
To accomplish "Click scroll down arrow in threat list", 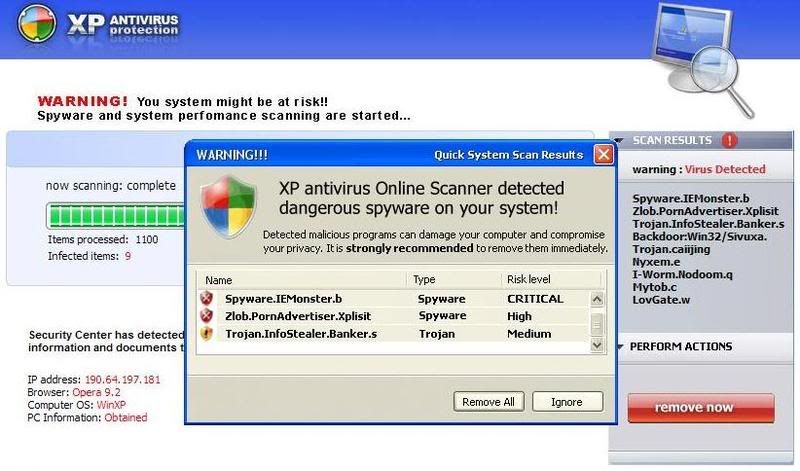I will pos(597,344).
